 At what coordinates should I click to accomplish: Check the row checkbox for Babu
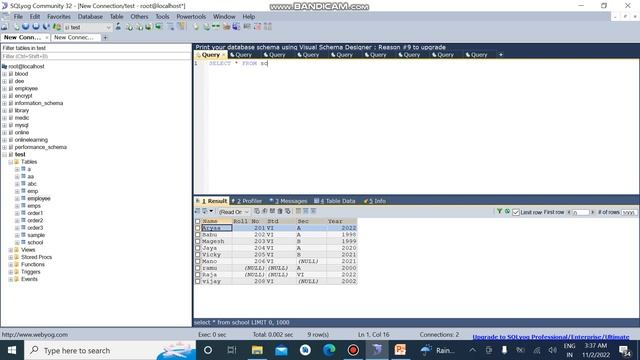(198, 235)
